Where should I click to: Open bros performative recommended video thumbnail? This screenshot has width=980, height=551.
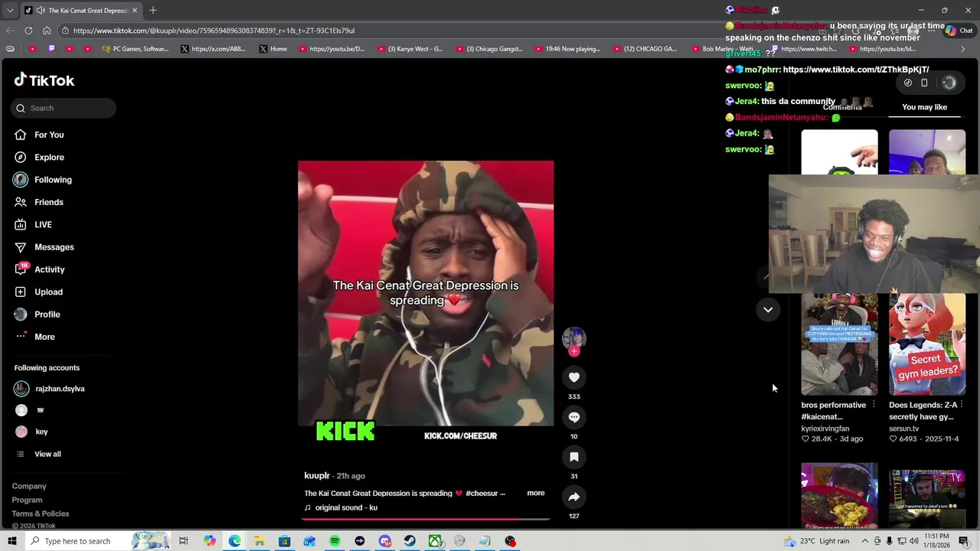point(840,344)
